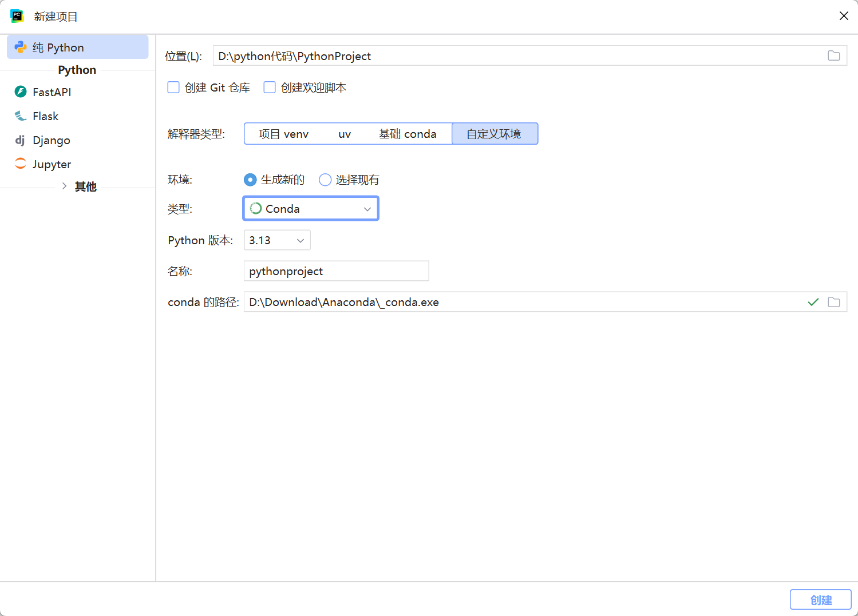Click the 解释器类型 label

[196, 134]
